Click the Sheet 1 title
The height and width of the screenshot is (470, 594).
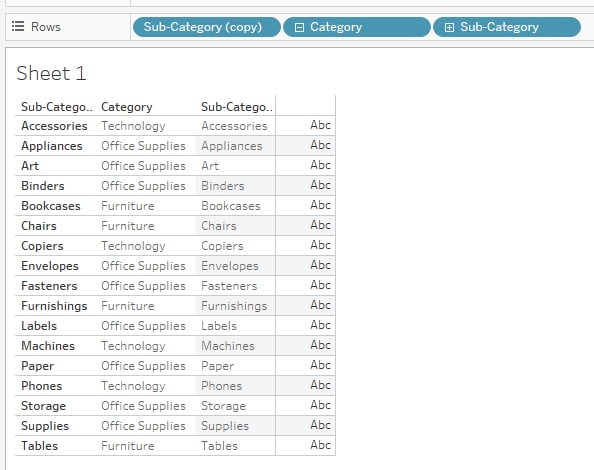pos(51,73)
